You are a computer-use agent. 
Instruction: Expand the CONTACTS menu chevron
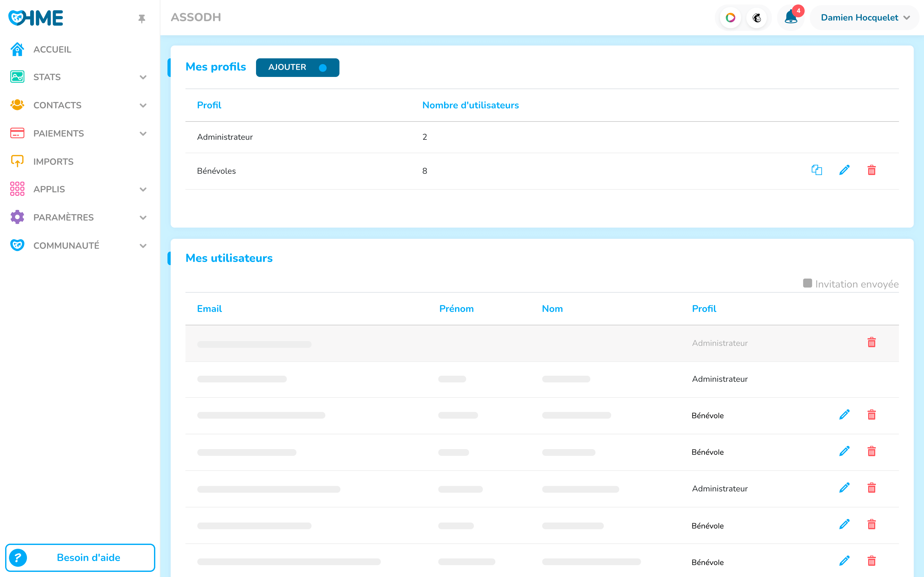click(143, 105)
